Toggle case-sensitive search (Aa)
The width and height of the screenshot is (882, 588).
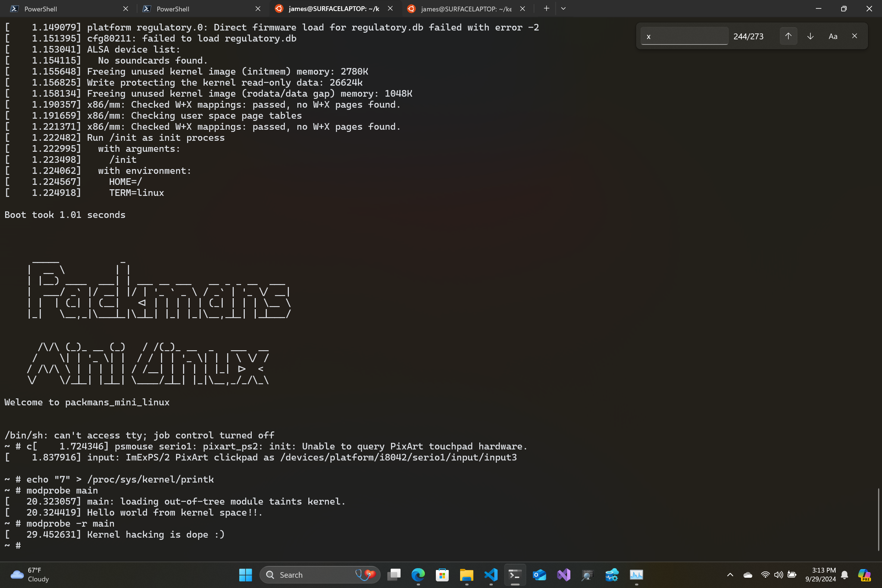[x=832, y=36]
